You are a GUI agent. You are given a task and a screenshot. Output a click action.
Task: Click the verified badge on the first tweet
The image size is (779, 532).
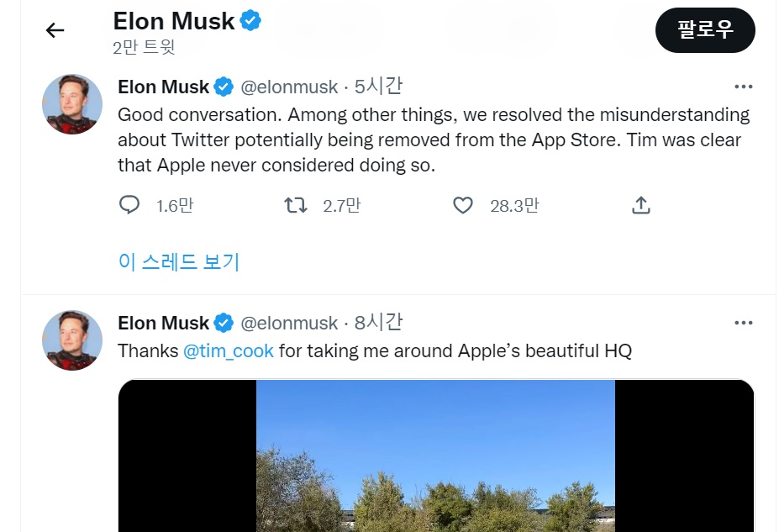tap(223, 87)
